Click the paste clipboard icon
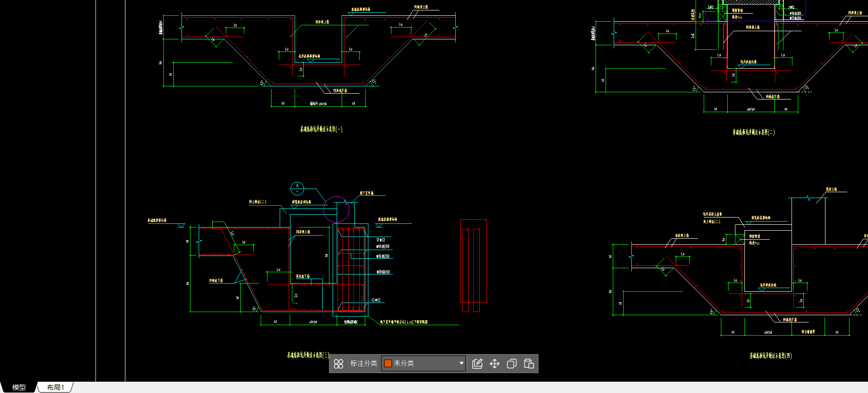This screenshot has width=868, height=393. [529, 364]
